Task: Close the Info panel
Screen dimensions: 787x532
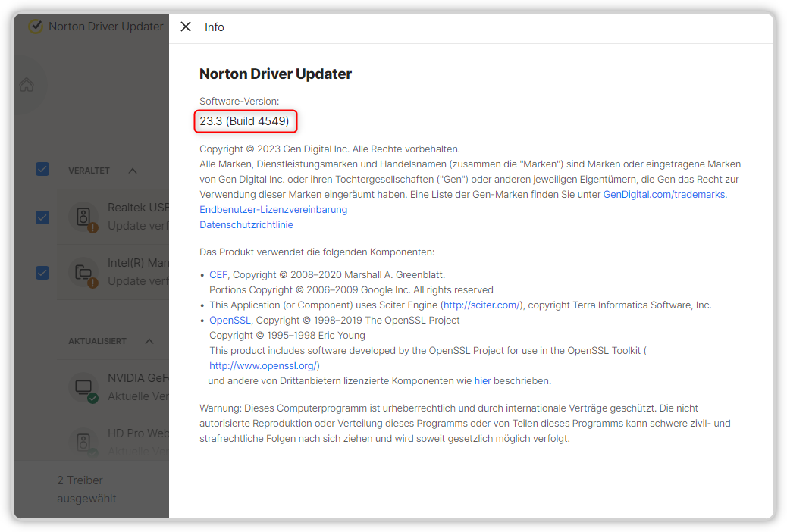Action: [x=186, y=27]
